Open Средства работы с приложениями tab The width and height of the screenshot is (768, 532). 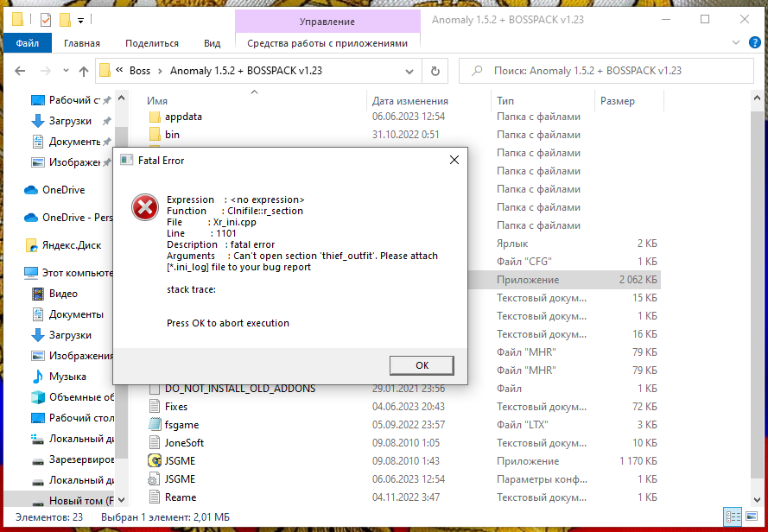[x=327, y=43]
